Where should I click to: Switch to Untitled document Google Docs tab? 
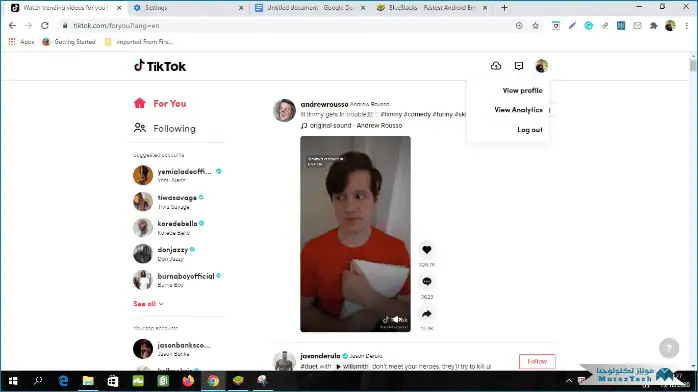310,8
